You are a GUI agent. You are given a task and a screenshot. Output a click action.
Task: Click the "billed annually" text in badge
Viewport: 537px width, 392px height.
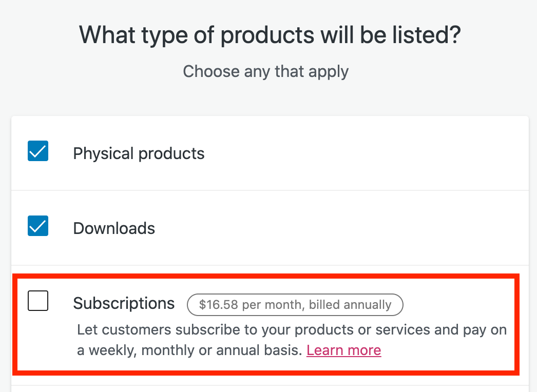point(350,305)
